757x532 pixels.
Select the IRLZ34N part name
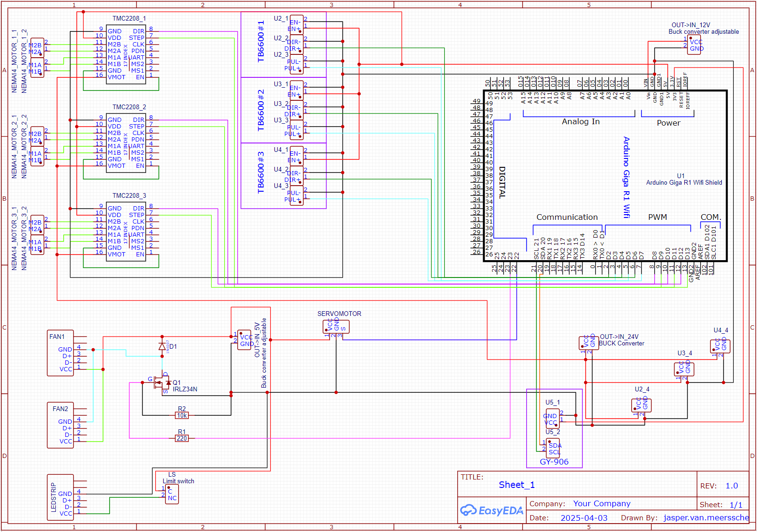tap(185, 389)
